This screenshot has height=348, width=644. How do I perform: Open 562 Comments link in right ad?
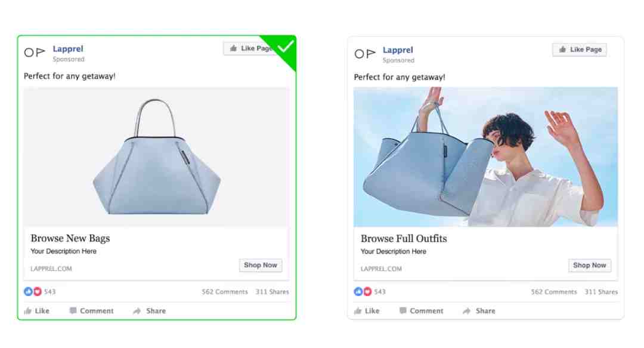pyautogui.click(x=553, y=292)
